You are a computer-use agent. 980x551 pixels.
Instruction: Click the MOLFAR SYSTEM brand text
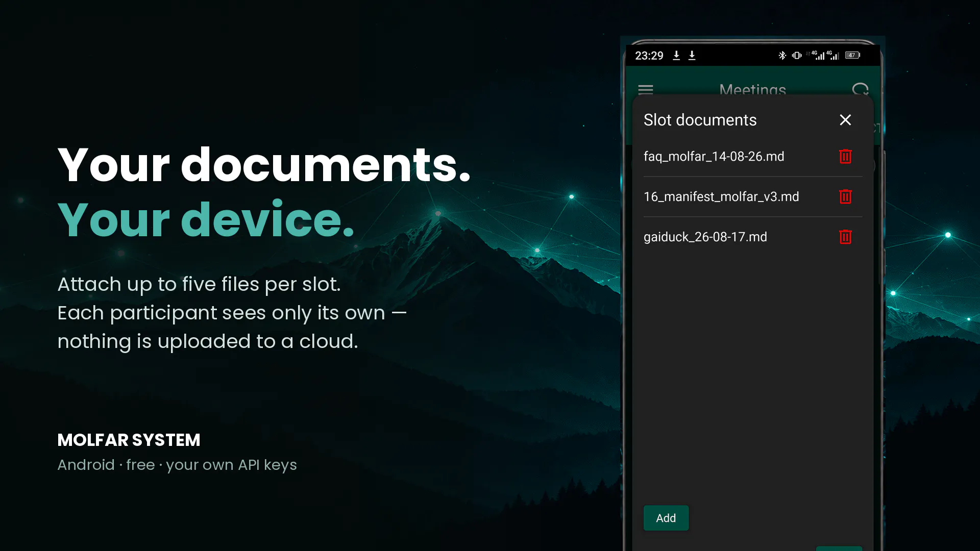click(129, 440)
